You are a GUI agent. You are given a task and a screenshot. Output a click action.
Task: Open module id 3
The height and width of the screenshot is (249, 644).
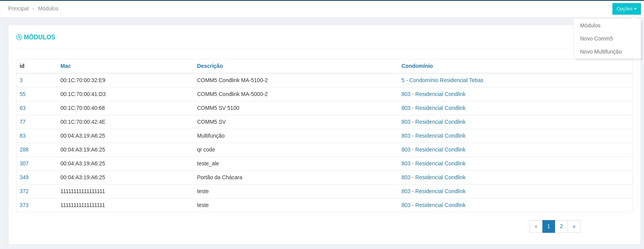click(x=21, y=80)
